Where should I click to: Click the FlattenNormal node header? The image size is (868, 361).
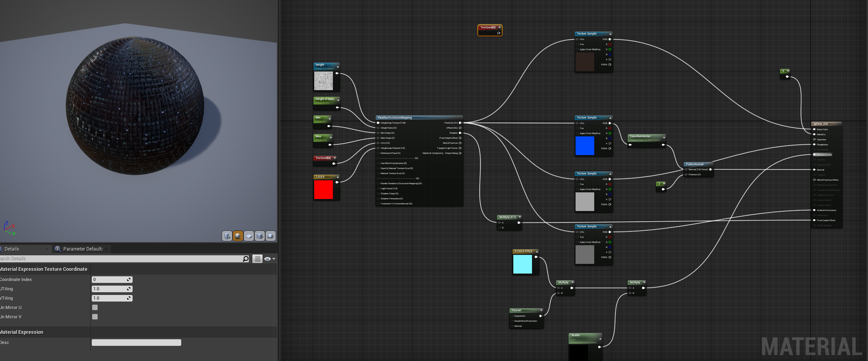point(695,164)
